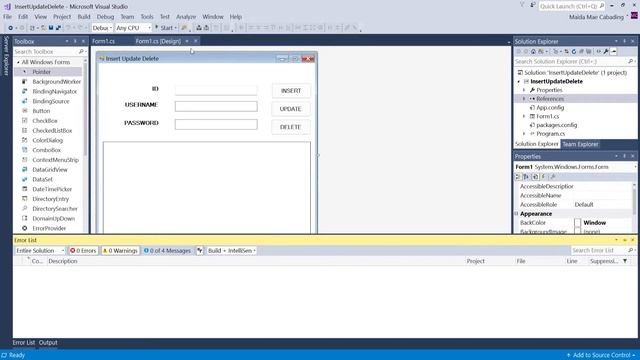Click the Alphabetical sort icon in Properties panel

pos(526,177)
